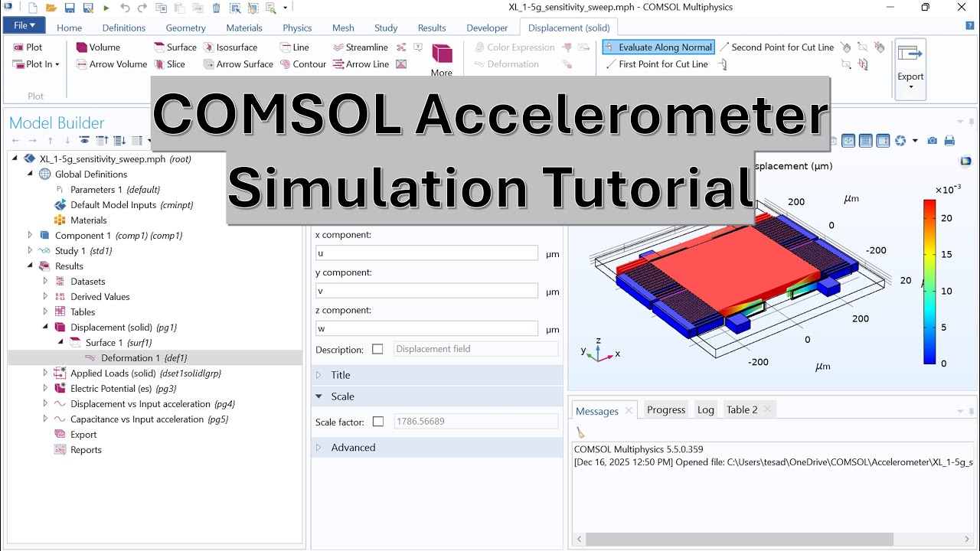
Task: Expand the Datasets node
Action: pos(45,281)
